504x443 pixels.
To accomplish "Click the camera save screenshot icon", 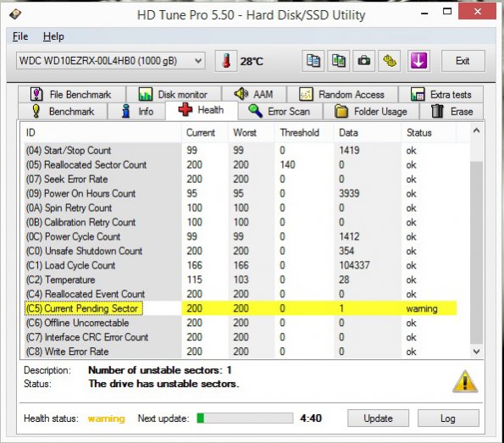I will point(364,61).
